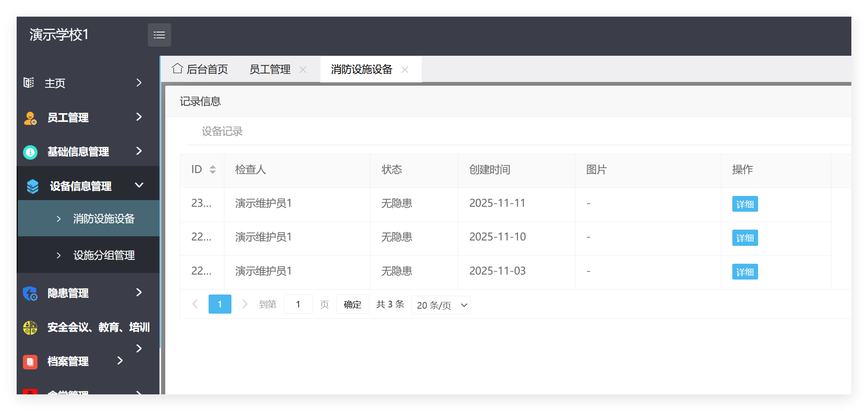Click the 安全会议、教育、培训 icon
Viewport: 868px width, 411px height.
point(30,327)
